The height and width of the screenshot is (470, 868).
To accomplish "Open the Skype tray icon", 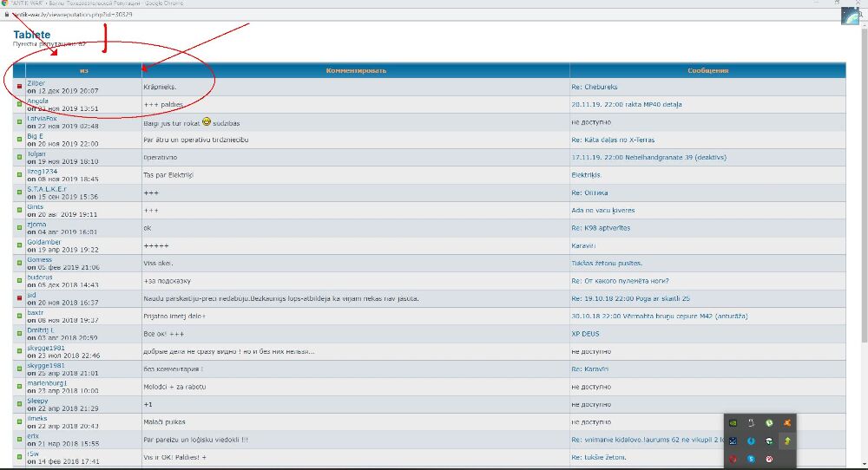I will click(751, 459).
